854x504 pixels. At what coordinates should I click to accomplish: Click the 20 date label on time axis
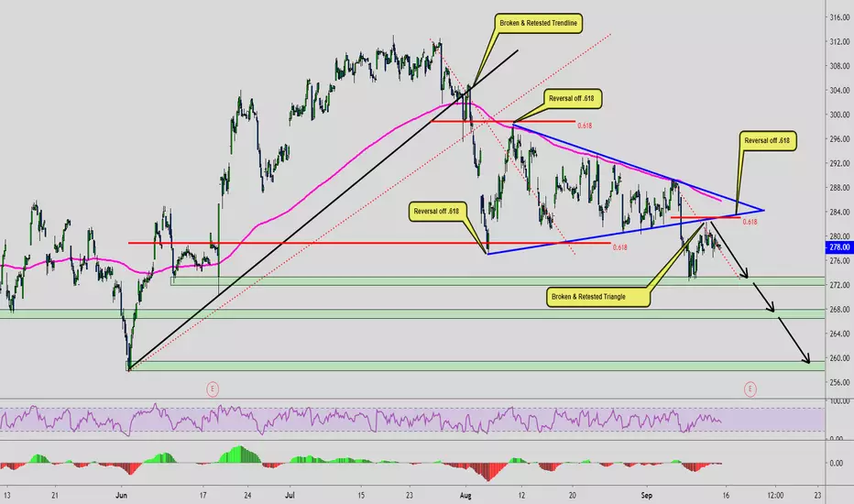tap(572, 495)
